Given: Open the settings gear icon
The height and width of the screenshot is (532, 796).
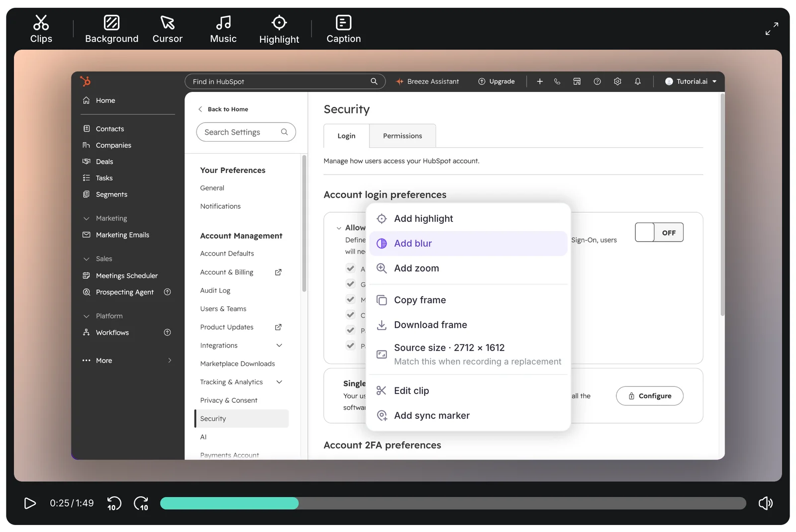Looking at the screenshot, I should pos(617,82).
